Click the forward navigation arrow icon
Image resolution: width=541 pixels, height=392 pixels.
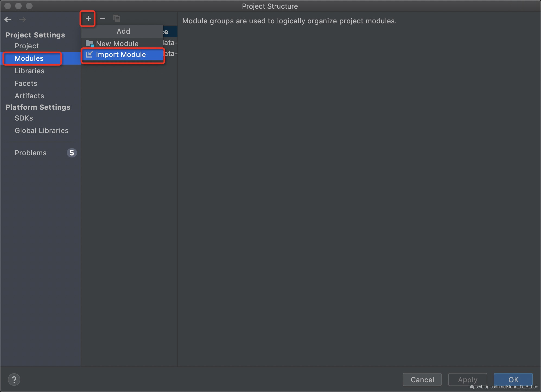pyautogui.click(x=22, y=19)
